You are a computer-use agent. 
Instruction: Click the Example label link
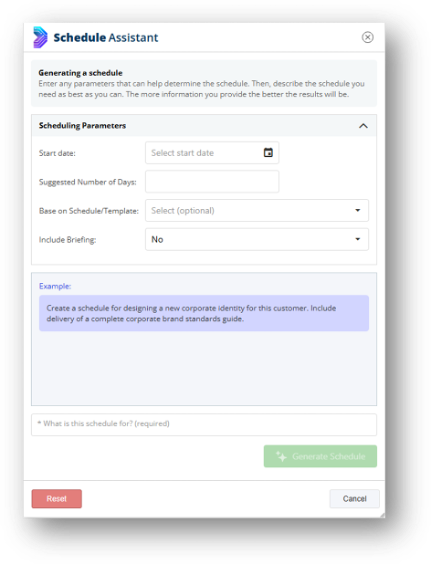pyautogui.click(x=55, y=286)
